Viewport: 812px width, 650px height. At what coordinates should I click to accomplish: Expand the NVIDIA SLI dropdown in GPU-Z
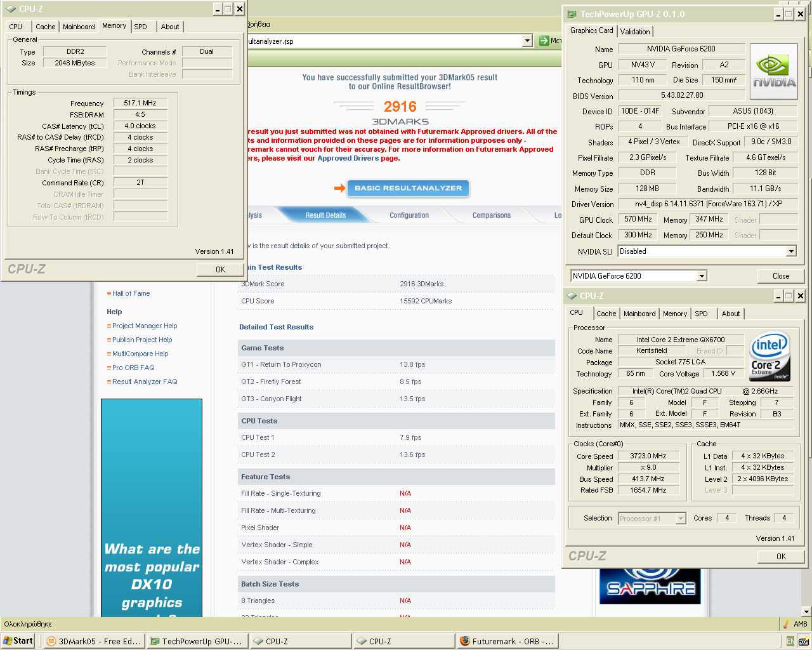(x=791, y=251)
